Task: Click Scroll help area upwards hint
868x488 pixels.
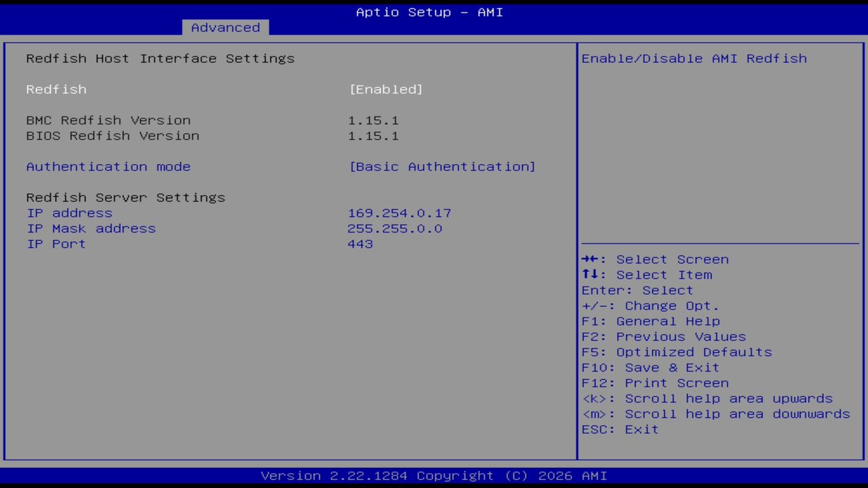Action: 707,399
